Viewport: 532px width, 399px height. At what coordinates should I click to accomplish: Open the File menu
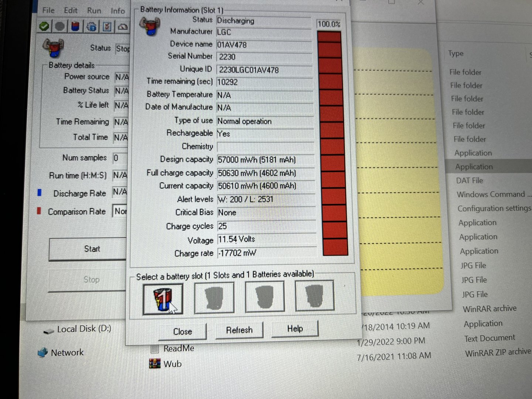coord(48,10)
